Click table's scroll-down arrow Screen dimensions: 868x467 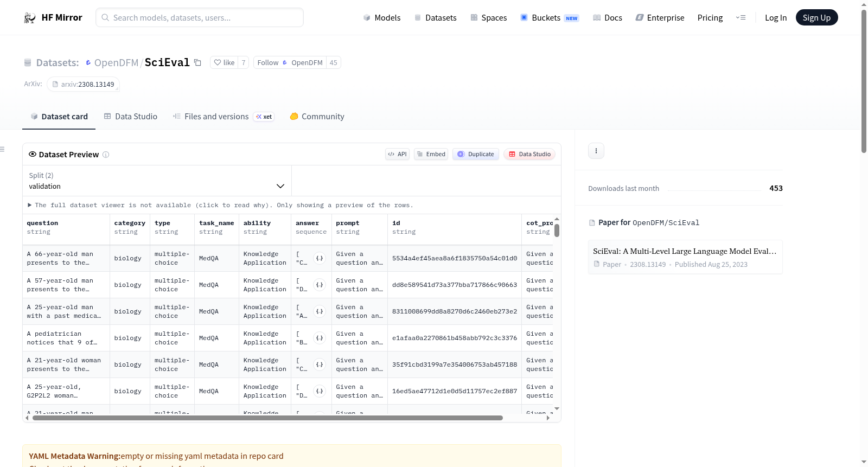coord(557,408)
